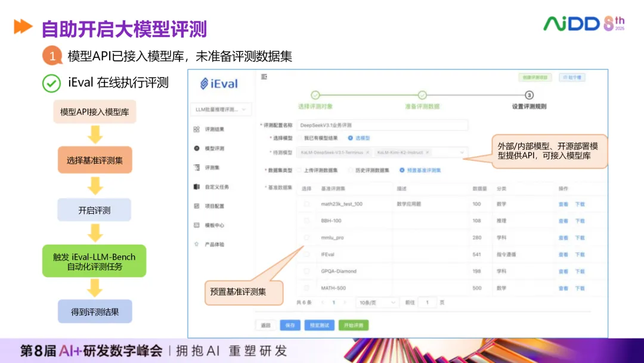Select the 选模型 radio option
644x363 pixels.
(x=359, y=138)
